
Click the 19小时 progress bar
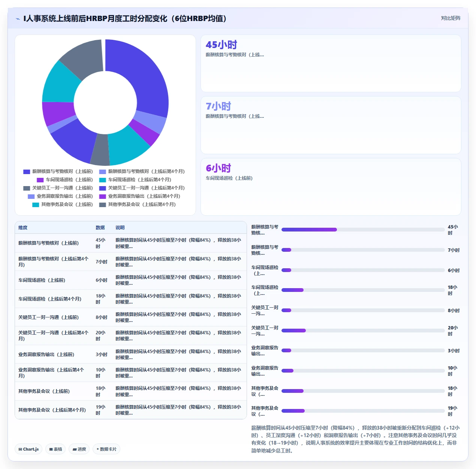(x=363, y=411)
